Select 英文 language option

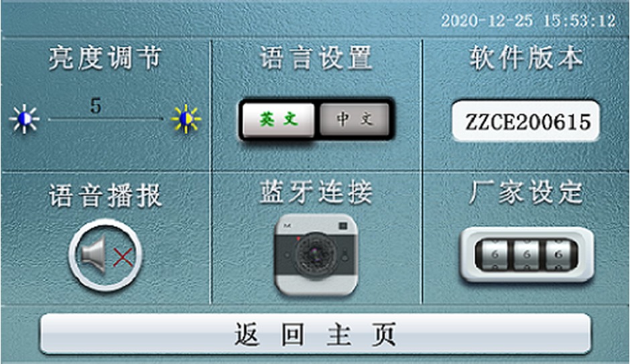(x=278, y=119)
